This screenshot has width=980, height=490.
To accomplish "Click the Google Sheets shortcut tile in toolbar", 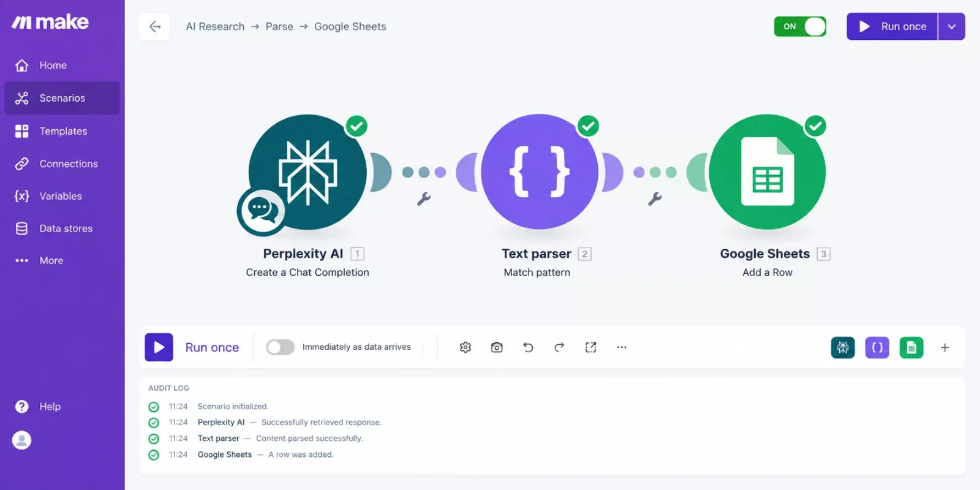I will tap(911, 347).
